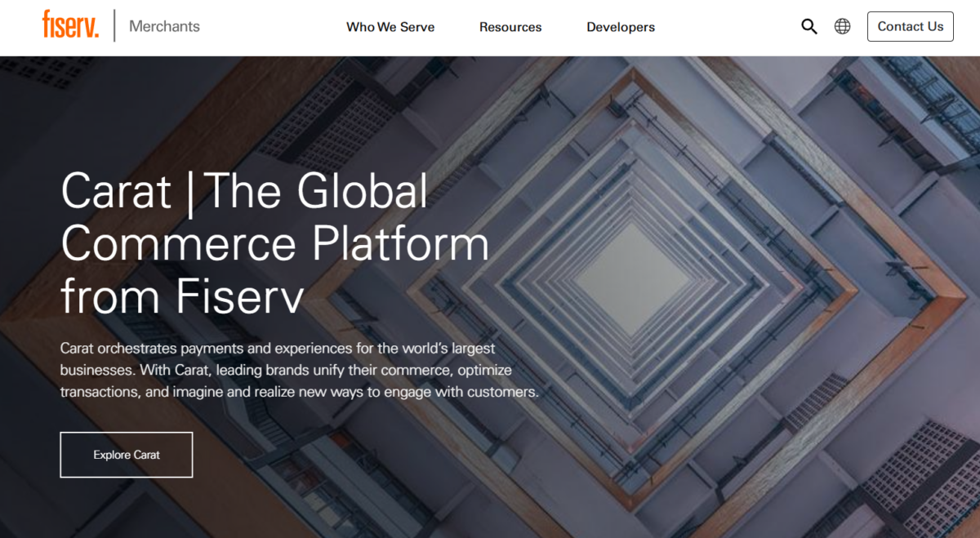Click the Contact Us button
This screenshot has width=980, height=538.
[911, 26]
